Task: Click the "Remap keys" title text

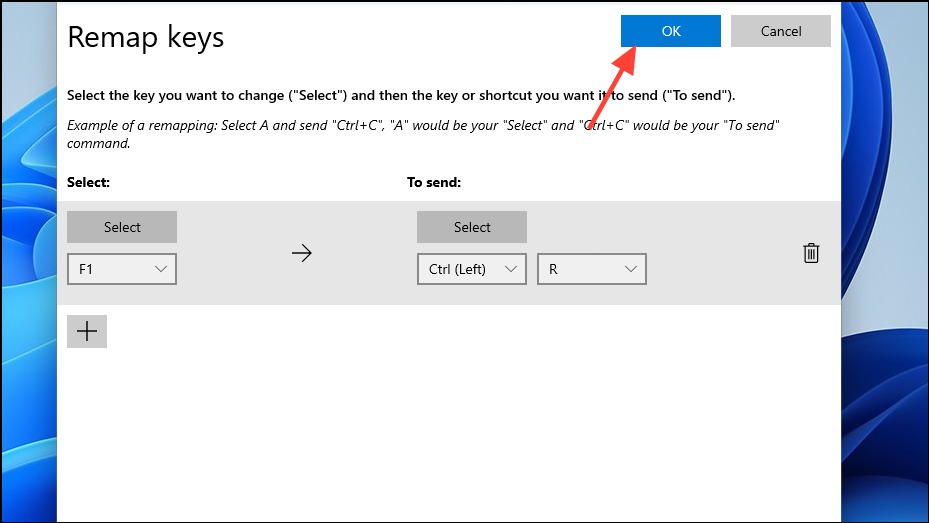Action: pos(146,37)
